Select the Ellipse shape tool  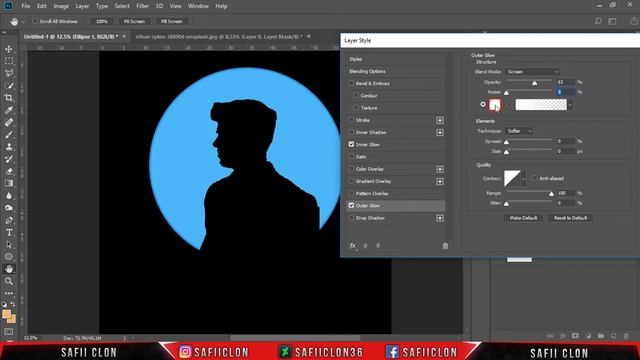(x=9, y=257)
